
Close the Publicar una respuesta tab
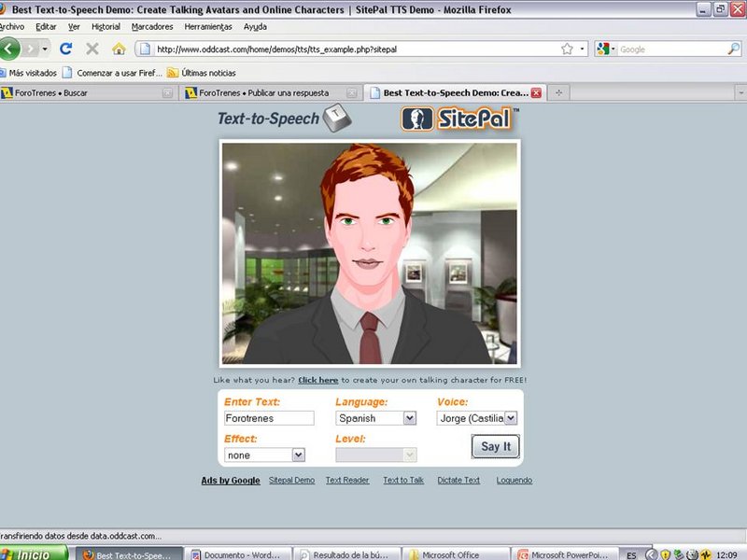pyautogui.click(x=352, y=92)
